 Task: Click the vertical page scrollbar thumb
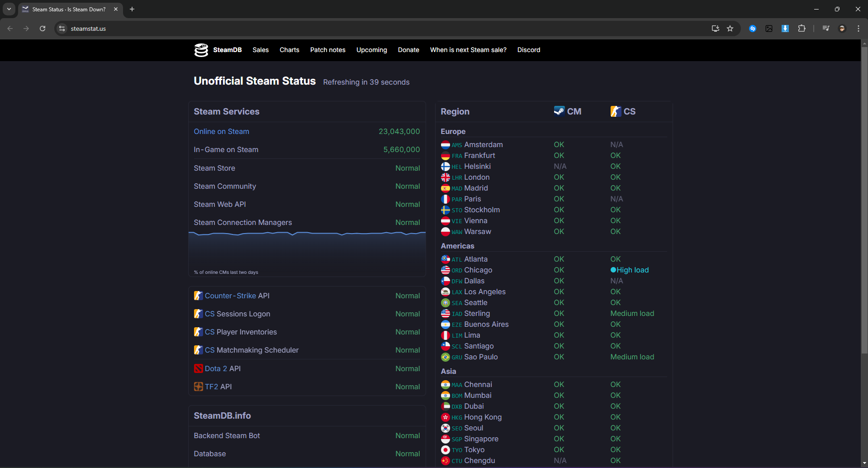point(864,199)
